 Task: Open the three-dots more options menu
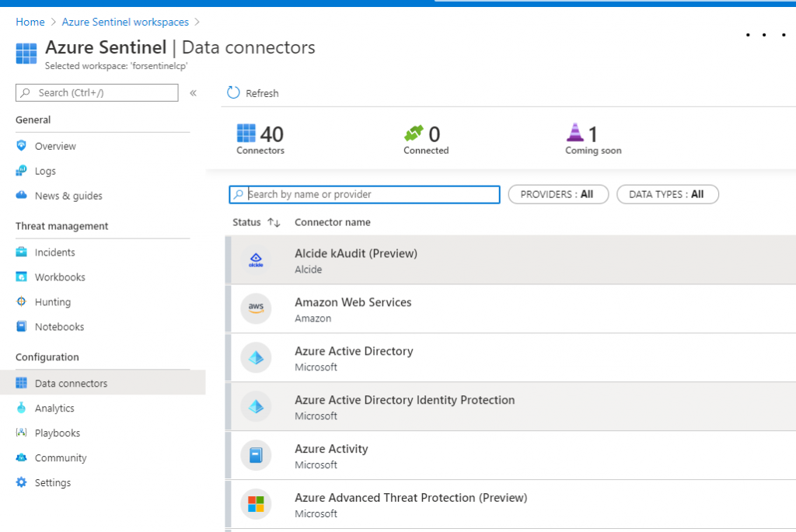click(x=766, y=34)
